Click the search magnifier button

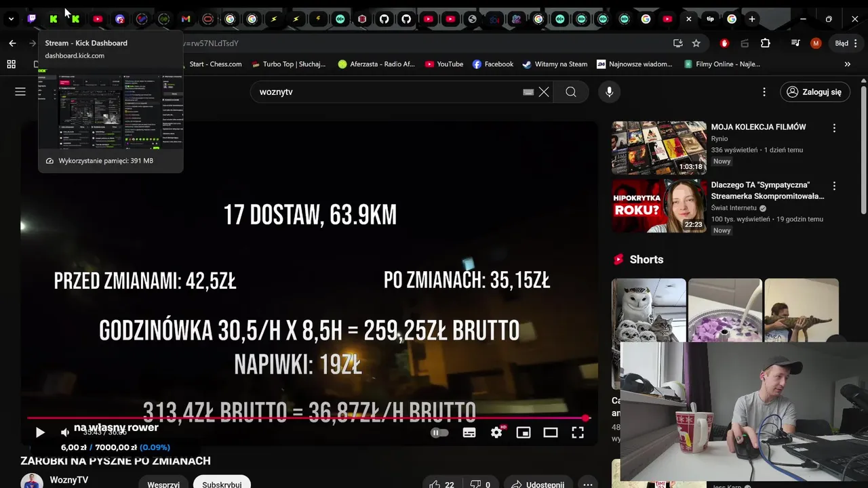(571, 91)
